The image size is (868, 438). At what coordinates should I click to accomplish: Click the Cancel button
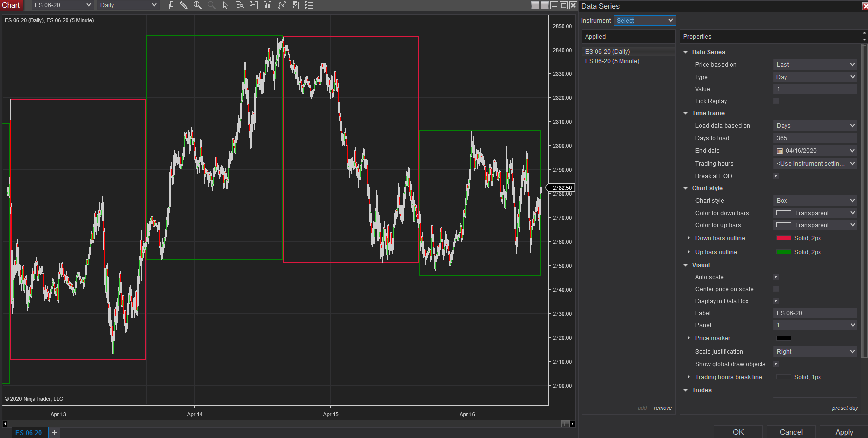click(791, 432)
